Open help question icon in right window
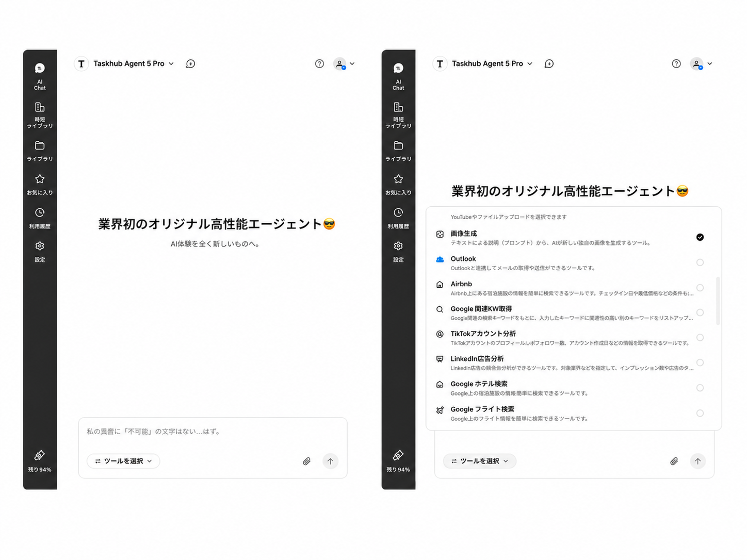Screen dimensions: 747x560 tap(676, 64)
